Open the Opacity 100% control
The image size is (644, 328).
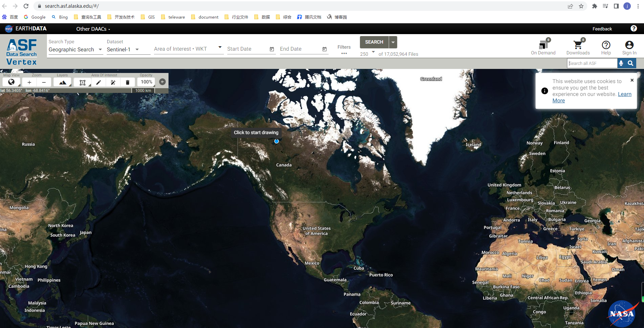coord(147,82)
